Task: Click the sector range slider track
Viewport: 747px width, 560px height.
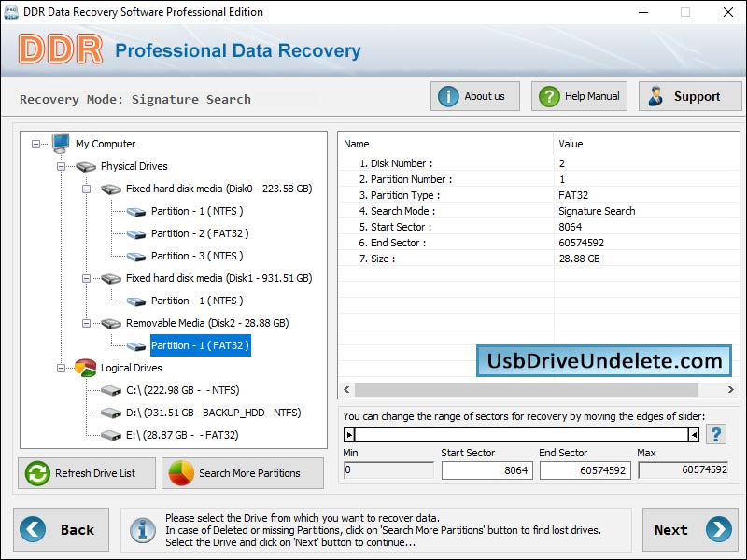Action: coord(522,434)
